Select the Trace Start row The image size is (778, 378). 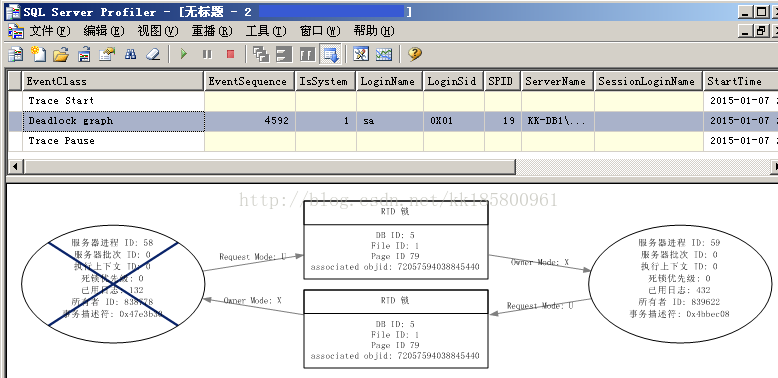(x=392, y=101)
